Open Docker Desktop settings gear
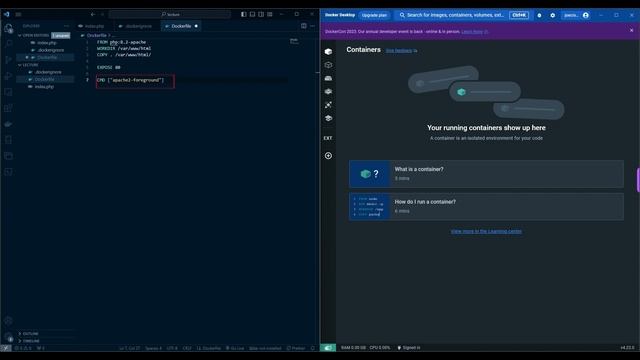Image resolution: width=640 pixels, height=360 pixels. (x=553, y=15)
